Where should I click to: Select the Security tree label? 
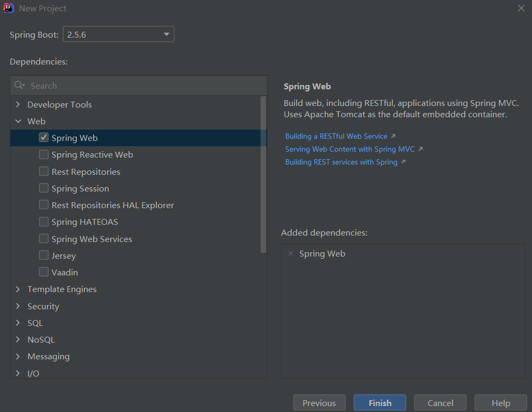[x=44, y=307]
